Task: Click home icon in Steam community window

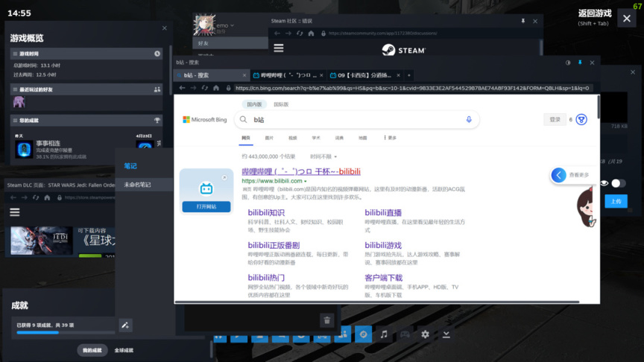Action: tap(311, 34)
